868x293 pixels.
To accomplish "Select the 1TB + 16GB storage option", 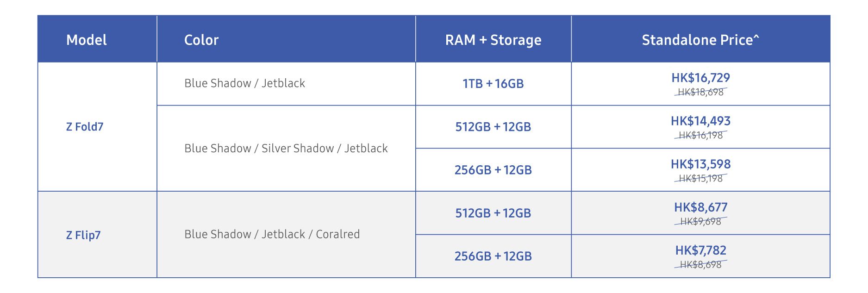I will tap(493, 84).
